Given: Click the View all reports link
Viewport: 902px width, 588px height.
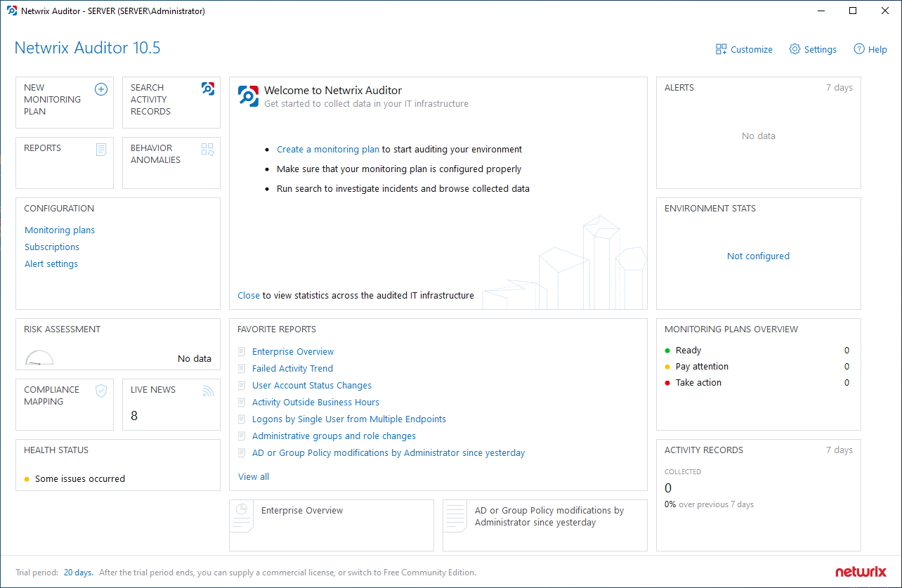Looking at the screenshot, I should tap(254, 476).
